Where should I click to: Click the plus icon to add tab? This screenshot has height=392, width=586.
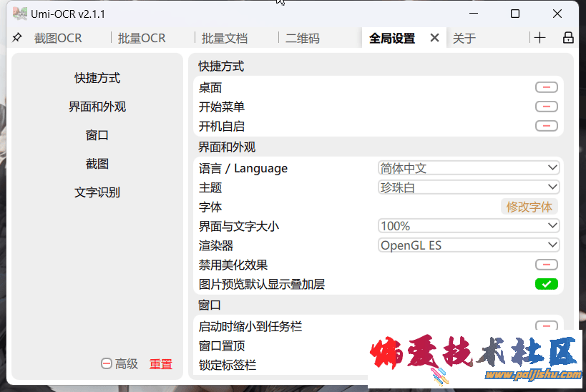(x=539, y=38)
